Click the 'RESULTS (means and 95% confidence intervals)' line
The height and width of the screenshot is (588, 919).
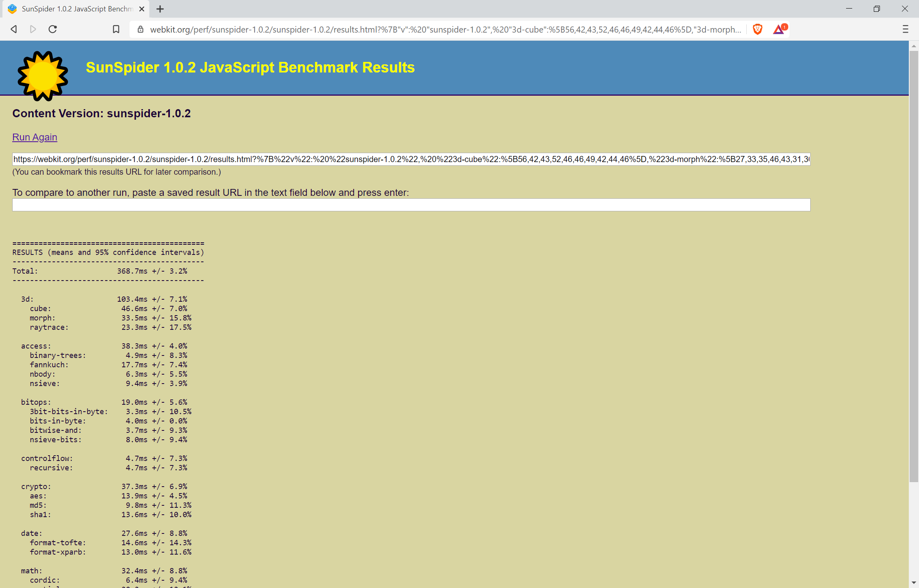point(108,252)
